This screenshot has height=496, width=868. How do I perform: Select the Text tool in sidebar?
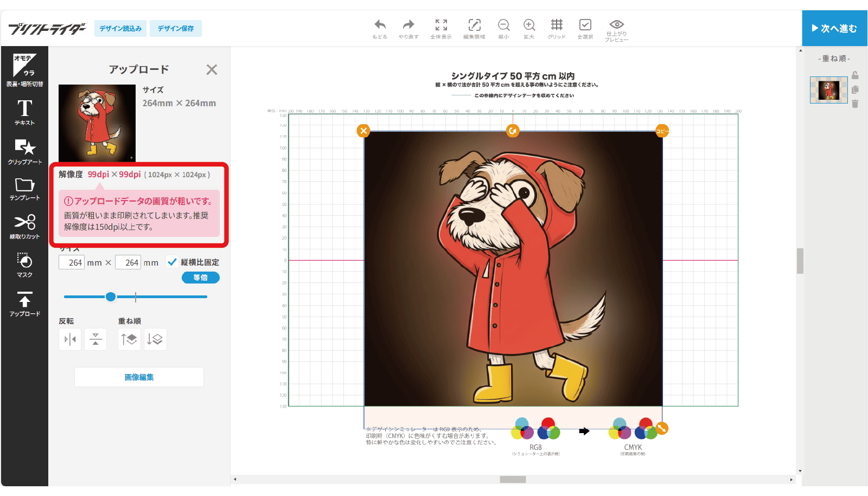pos(24,112)
